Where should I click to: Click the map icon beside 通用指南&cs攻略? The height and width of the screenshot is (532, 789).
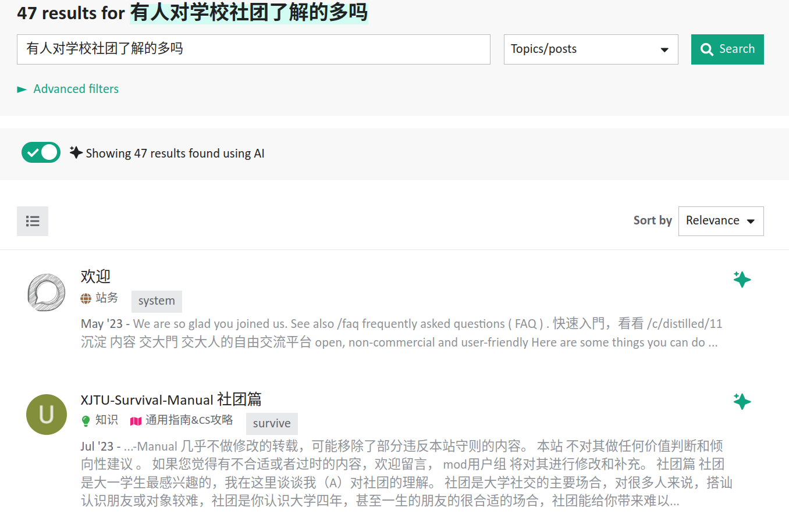136,421
